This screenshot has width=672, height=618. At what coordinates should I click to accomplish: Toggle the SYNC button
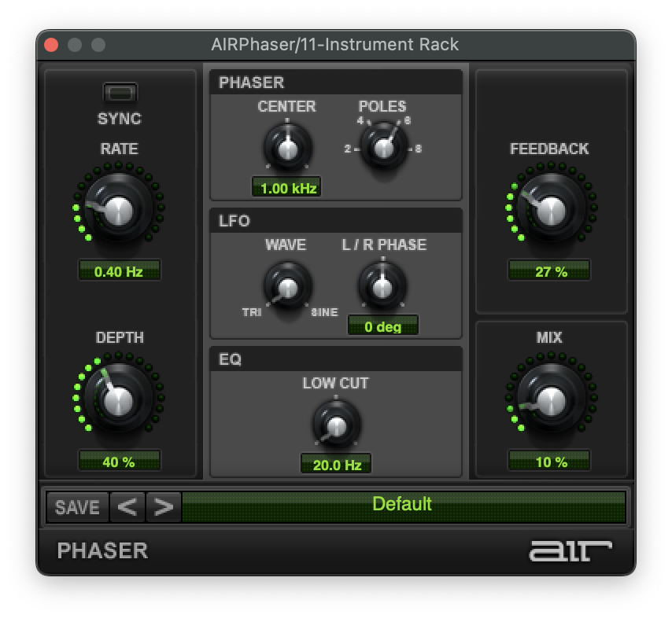click(x=120, y=94)
